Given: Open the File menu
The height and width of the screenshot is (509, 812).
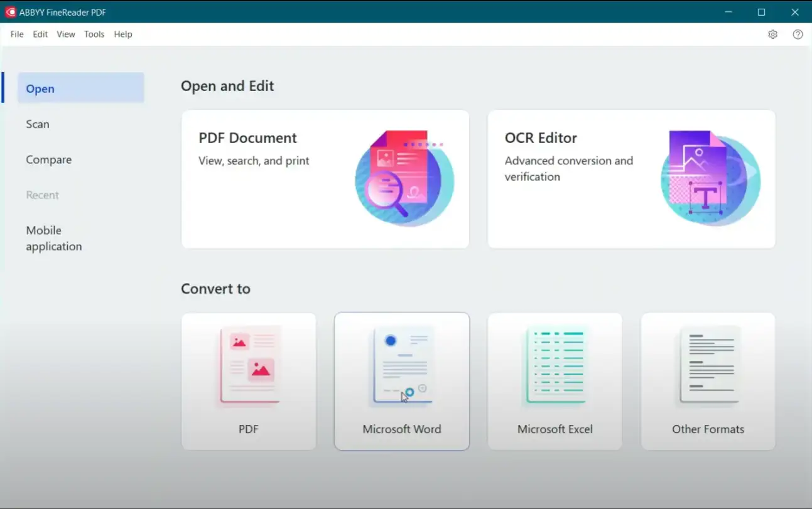Looking at the screenshot, I should (17, 35).
